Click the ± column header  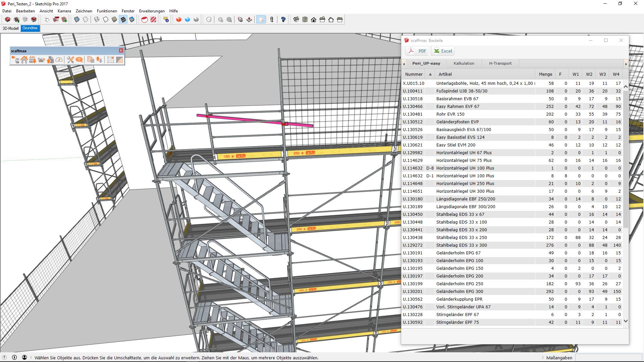pyautogui.click(x=430, y=74)
